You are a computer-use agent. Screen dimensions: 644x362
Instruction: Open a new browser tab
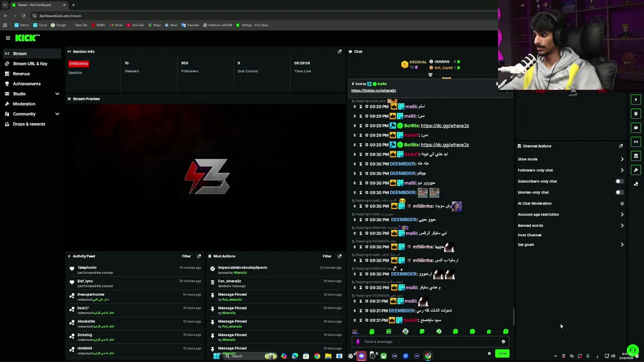[73, 5]
